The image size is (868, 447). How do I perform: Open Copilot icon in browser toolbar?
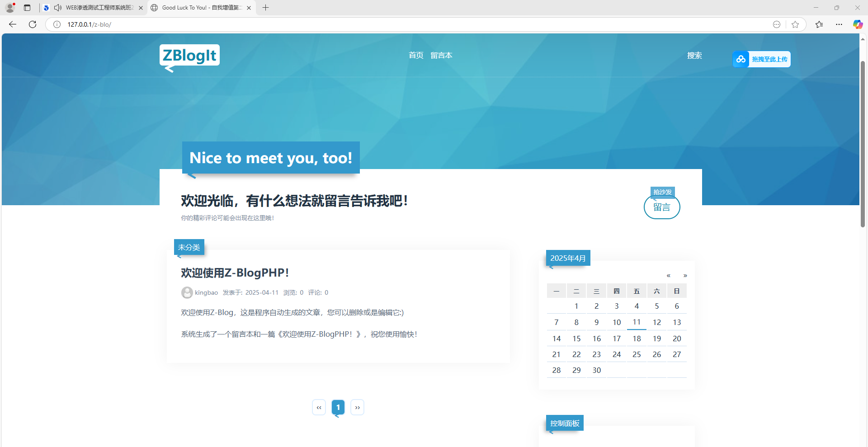[857, 24]
